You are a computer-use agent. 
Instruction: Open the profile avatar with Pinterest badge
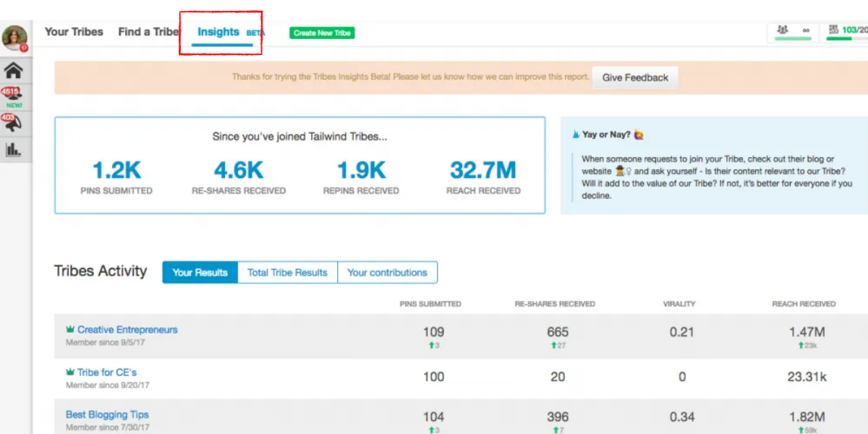coord(14,38)
